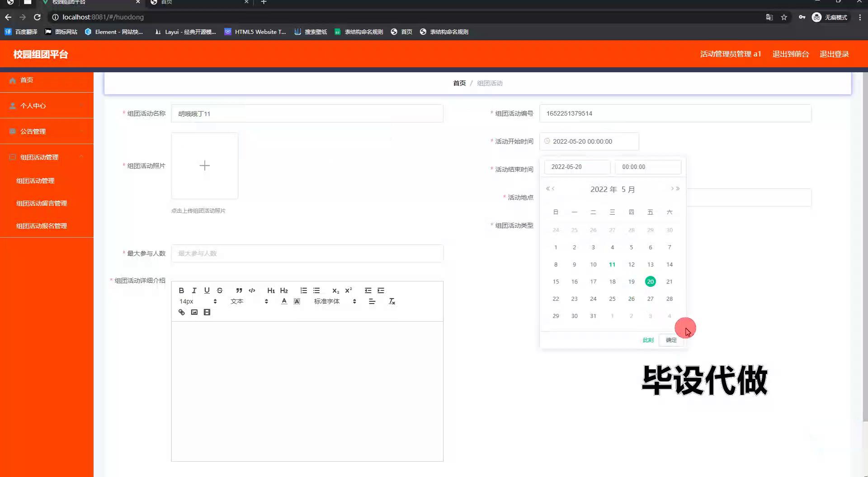Toggle bold formatting in the editor
The height and width of the screenshot is (477, 868).
181,290
